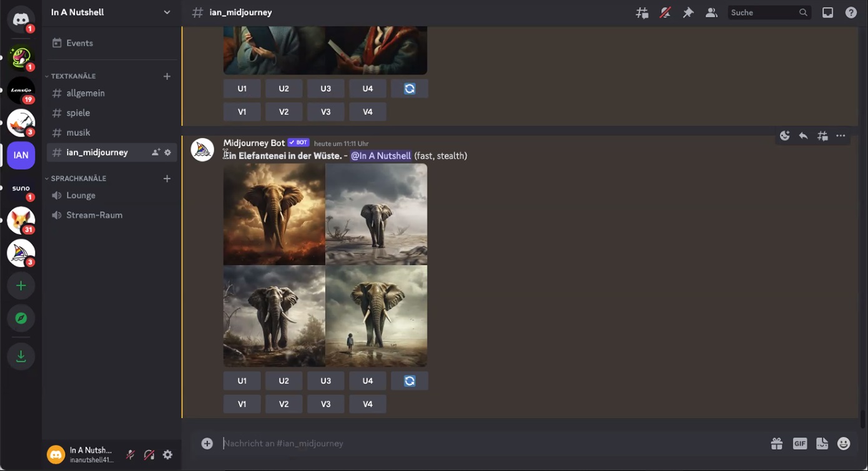
Task: Toggle microphone mute in user panel
Action: (131, 455)
